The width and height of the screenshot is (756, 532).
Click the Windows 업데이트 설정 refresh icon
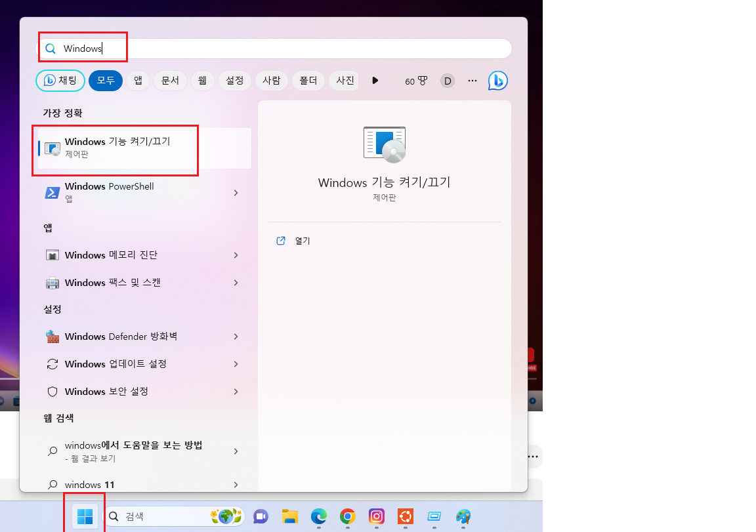pyautogui.click(x=52, y=364)
